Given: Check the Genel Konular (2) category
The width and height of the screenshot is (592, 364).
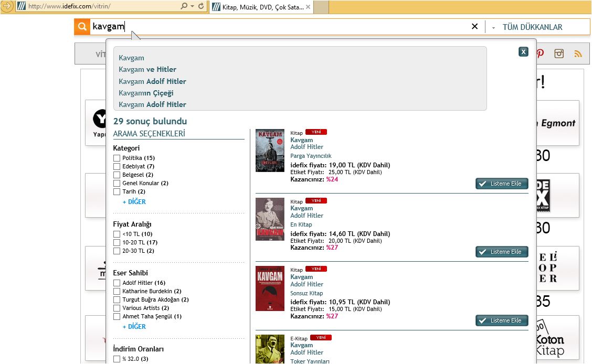Looking at the screenshot, I should pyautogui.click(x=117, y=184).
